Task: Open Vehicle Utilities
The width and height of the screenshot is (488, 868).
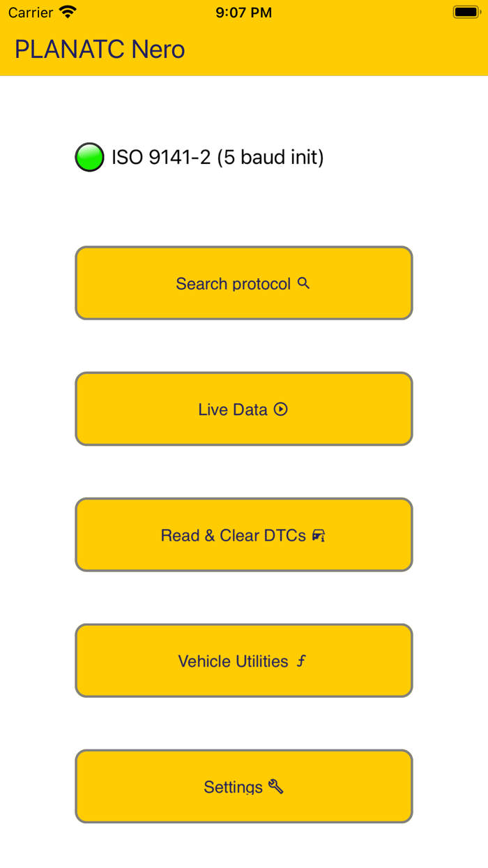Action: coord(244,661)
